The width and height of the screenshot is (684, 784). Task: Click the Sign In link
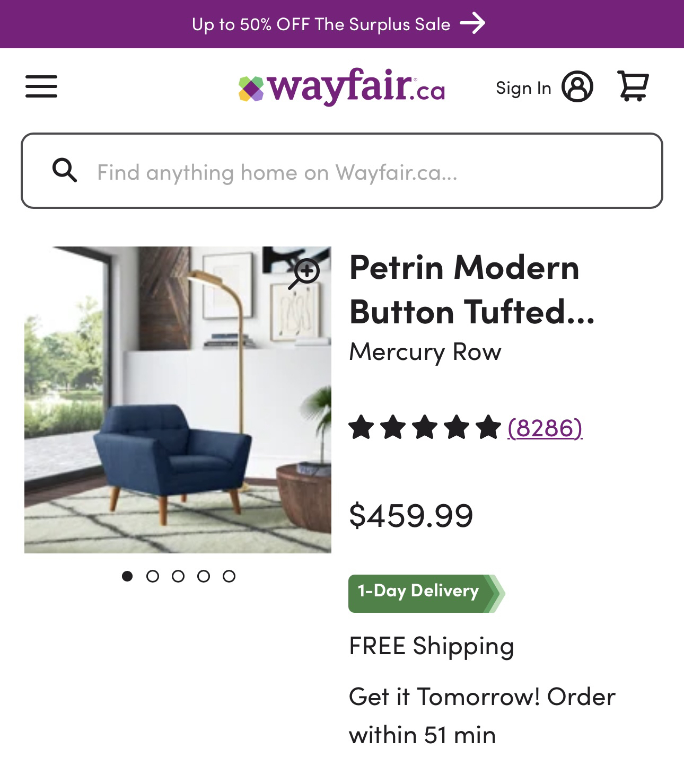pos(523,87)
